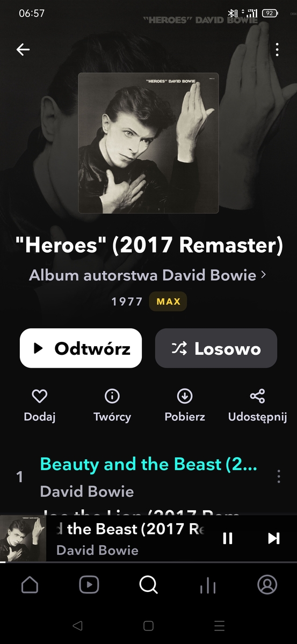The image size is (297, 644).
Task: Open mini player album thumbnail
Action: click(23, 539)
